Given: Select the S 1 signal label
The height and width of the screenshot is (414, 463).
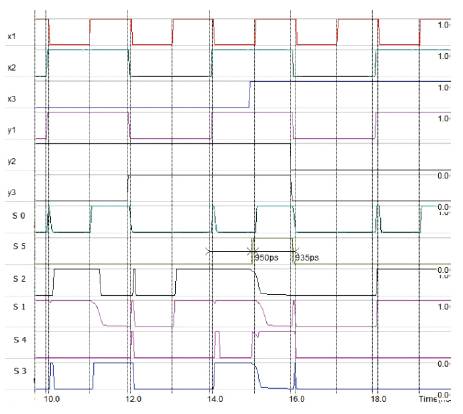Looking at the screenshot, I should (19, 307).
